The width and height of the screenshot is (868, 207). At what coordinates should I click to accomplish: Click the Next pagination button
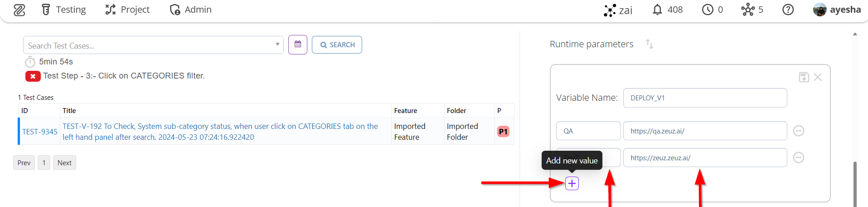click(64, 163)
